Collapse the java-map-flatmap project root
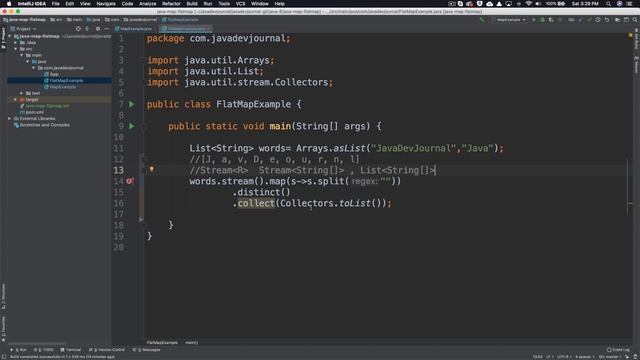Viewport: 640px width, 360px height. [x=10, y=36]
